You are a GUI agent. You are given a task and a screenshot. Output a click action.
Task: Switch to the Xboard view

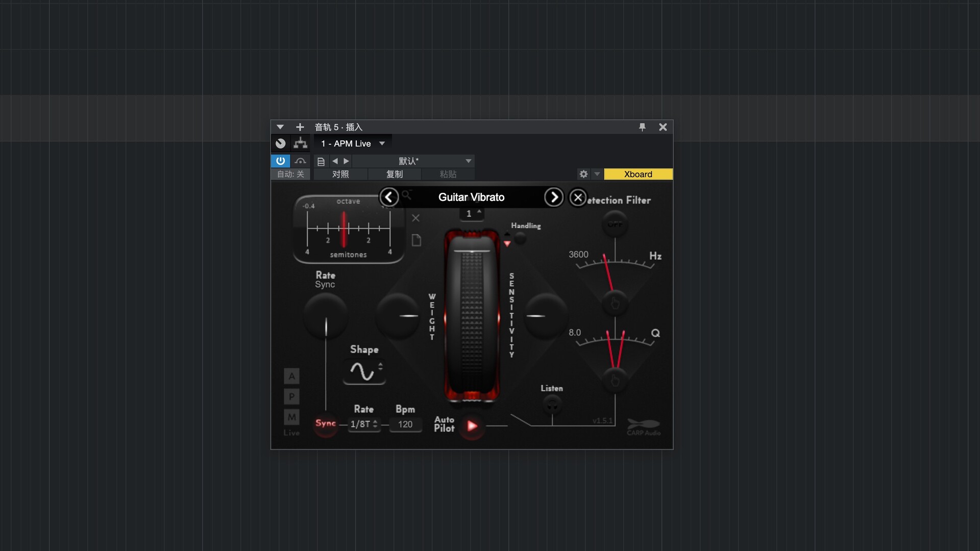tap(638, 174)
